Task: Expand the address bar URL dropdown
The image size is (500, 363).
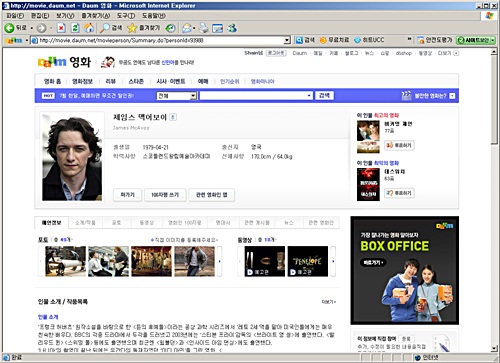Action: click(x=287, y=40)
